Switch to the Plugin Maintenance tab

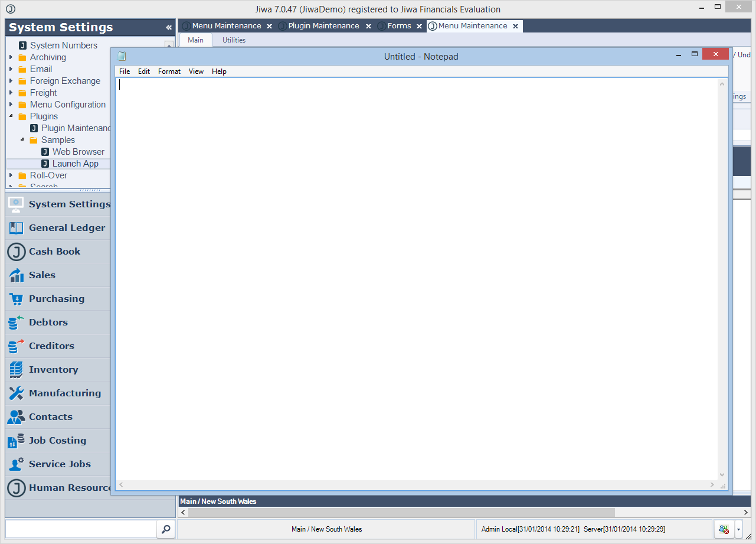(323, 26)
